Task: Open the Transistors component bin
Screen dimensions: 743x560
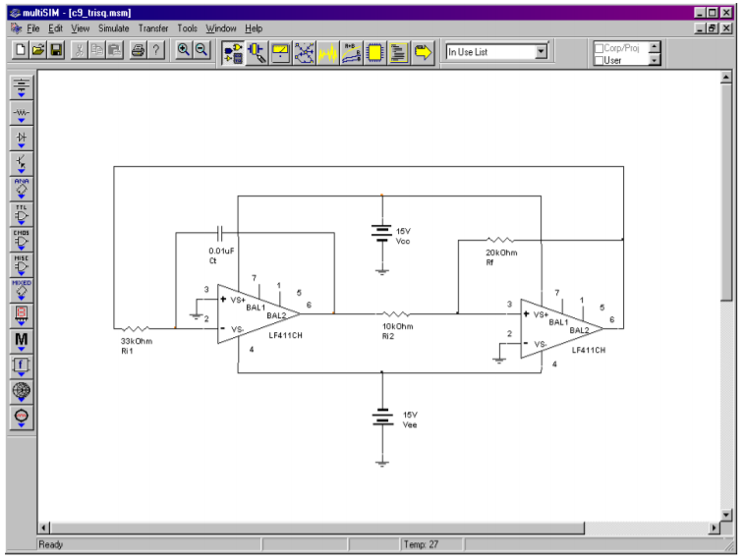Action: click(21, 162)
